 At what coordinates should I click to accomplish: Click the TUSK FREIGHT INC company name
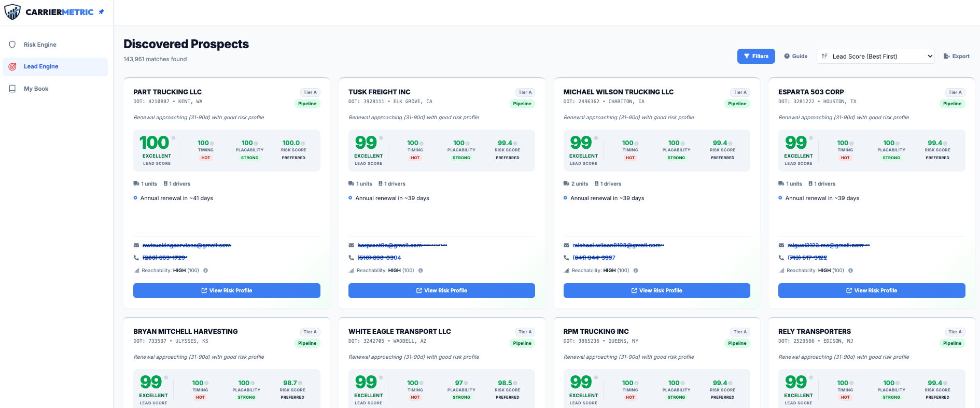(380, 92)
